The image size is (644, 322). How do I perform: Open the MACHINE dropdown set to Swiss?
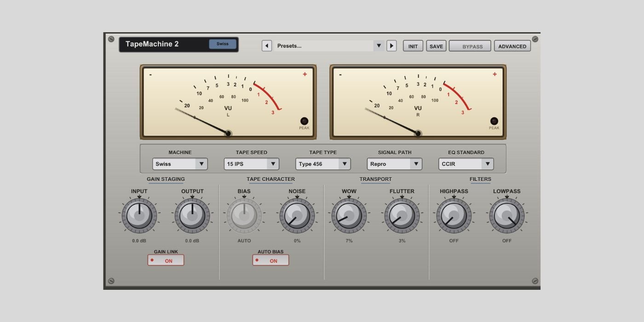(180, 164)
